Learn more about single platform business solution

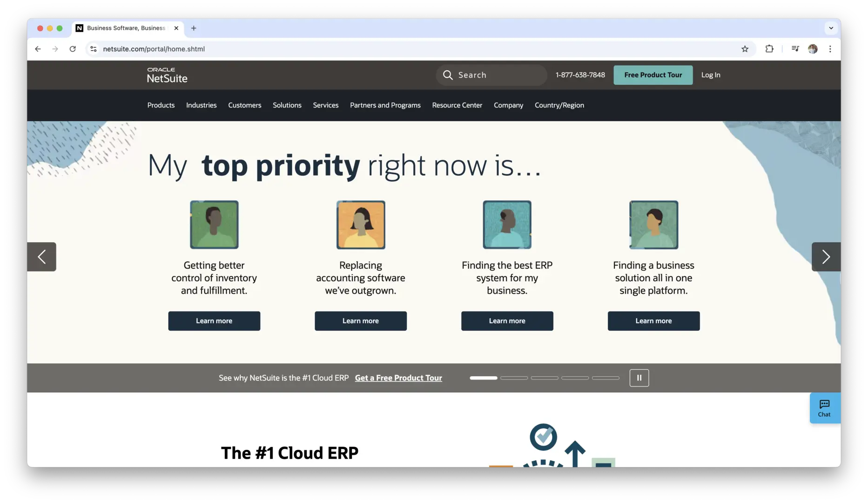coord(654,321)
